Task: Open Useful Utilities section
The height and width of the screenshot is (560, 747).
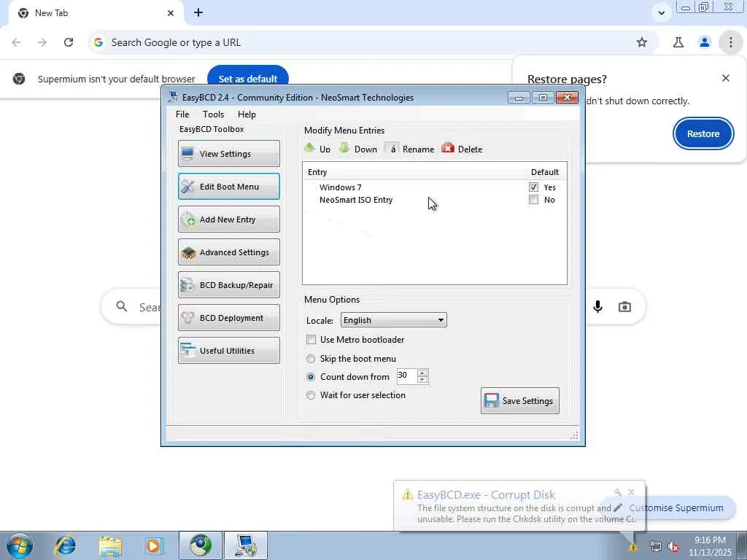Action: 228,351
